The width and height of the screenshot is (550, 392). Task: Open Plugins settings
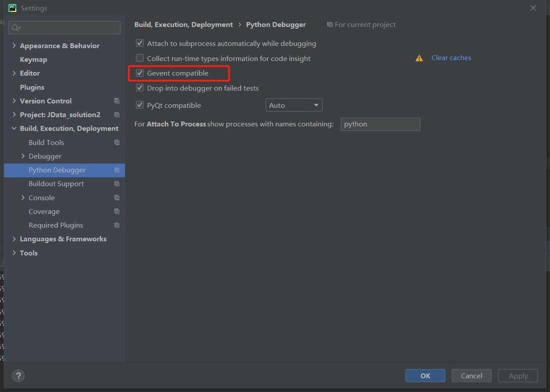(32, 87)
